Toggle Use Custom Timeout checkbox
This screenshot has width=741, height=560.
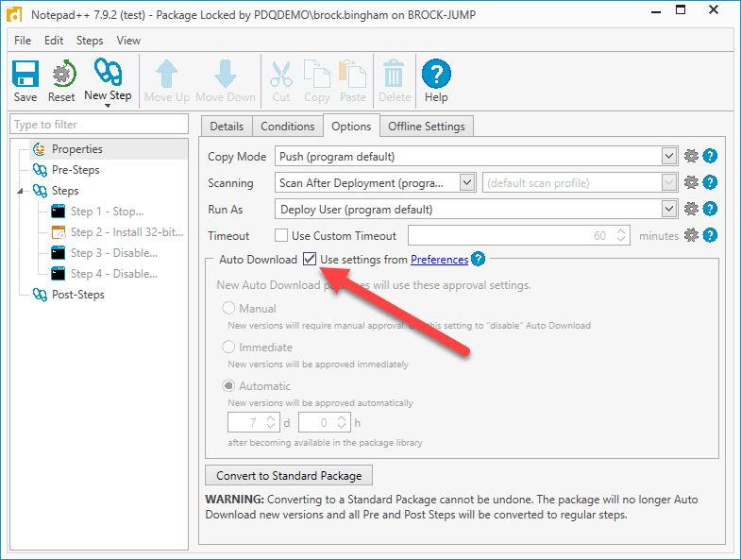[281, 235]
